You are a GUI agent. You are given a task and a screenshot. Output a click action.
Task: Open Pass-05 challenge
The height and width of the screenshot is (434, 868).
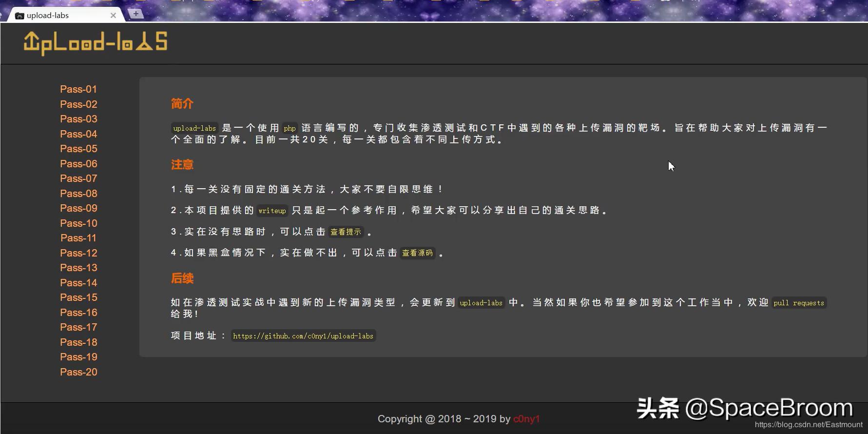78,149
